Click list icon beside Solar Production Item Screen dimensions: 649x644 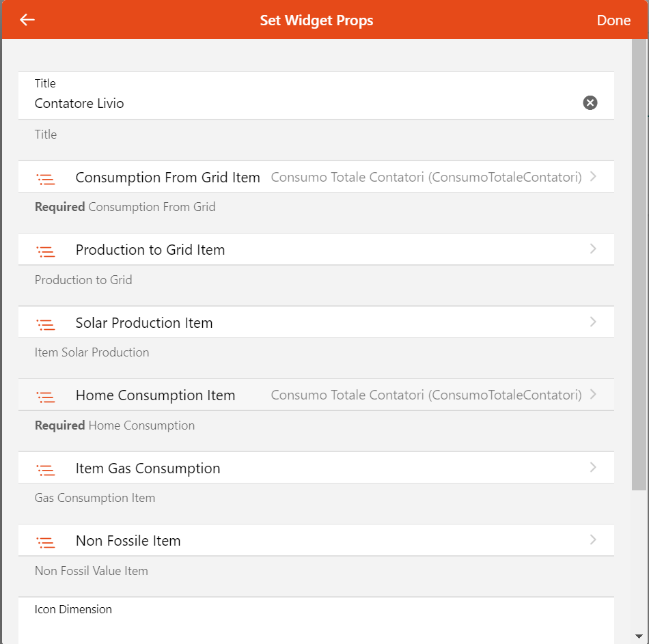click(x=46, y=325)
